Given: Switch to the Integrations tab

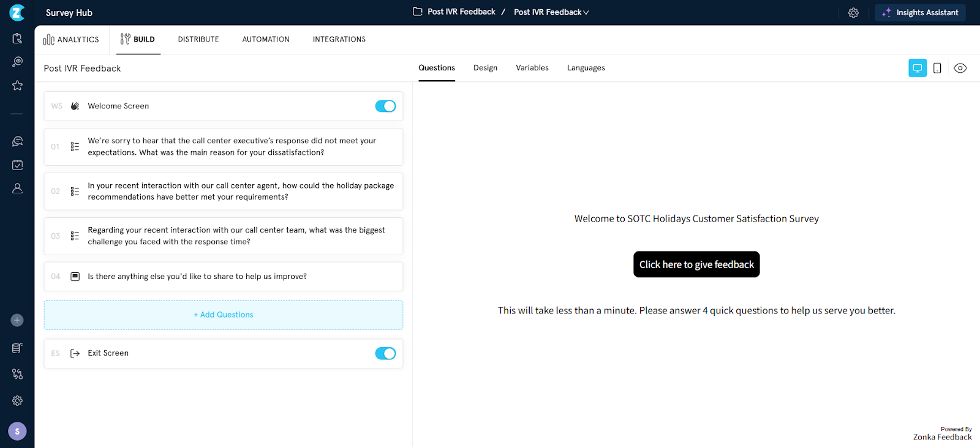Looking at the screenshot, I should [339, 39].
